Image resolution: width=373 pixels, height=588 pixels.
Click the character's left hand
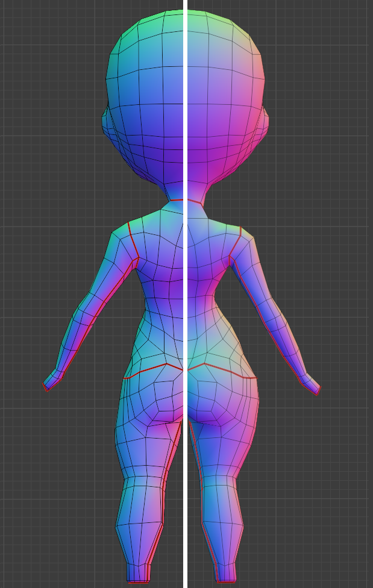[53, 380]
